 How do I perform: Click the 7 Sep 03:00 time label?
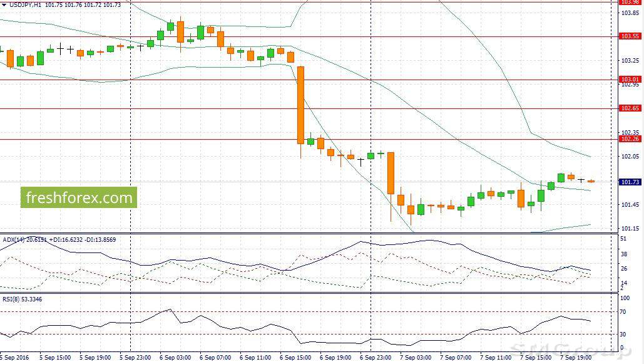coord(415,358)
